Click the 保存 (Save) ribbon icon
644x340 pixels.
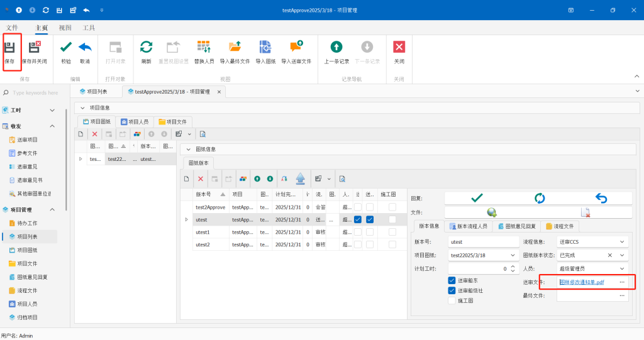point(9,50)
